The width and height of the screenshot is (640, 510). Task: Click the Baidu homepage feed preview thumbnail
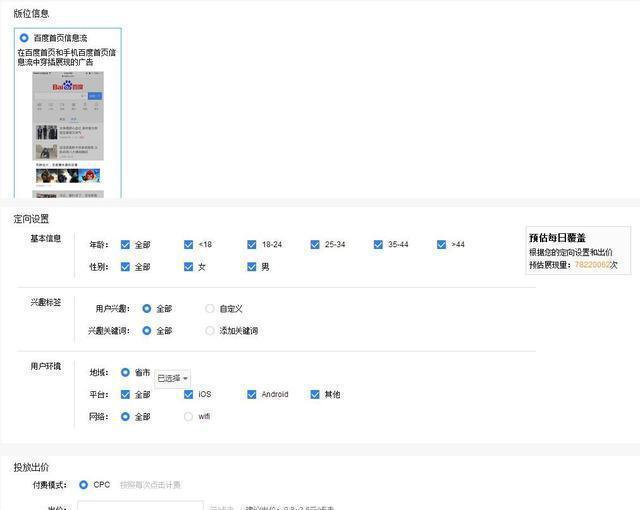68,135
